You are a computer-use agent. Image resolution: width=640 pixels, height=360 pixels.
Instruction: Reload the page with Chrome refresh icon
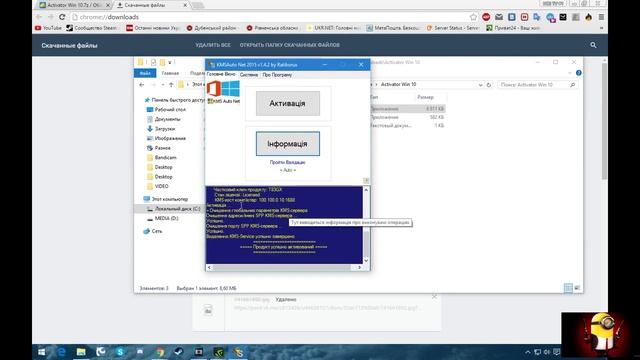pyautogui.click(x=62, y=17)
